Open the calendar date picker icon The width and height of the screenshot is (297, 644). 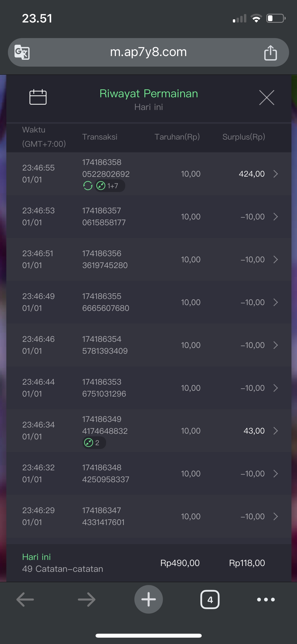coord(38,97)
